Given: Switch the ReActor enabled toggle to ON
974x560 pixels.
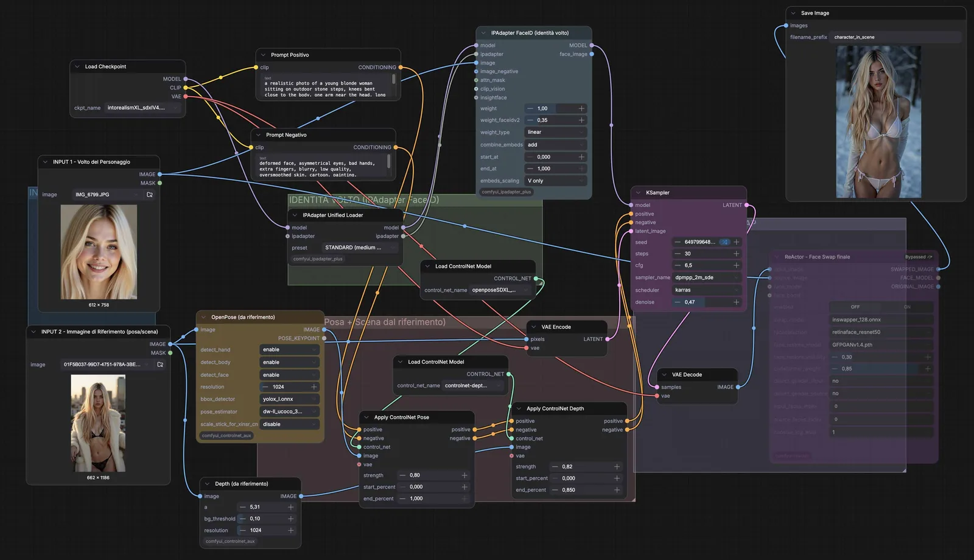Looking at the screenshot, I should [907, 306].
